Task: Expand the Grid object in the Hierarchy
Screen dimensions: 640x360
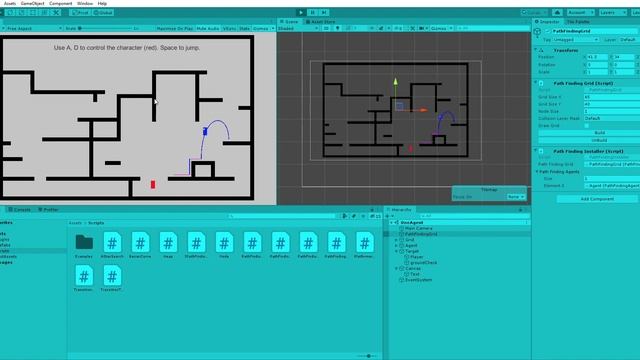Action: 396,240
